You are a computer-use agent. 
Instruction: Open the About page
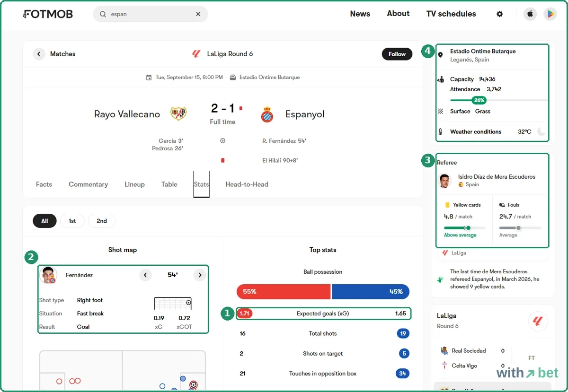pos(398,14)
